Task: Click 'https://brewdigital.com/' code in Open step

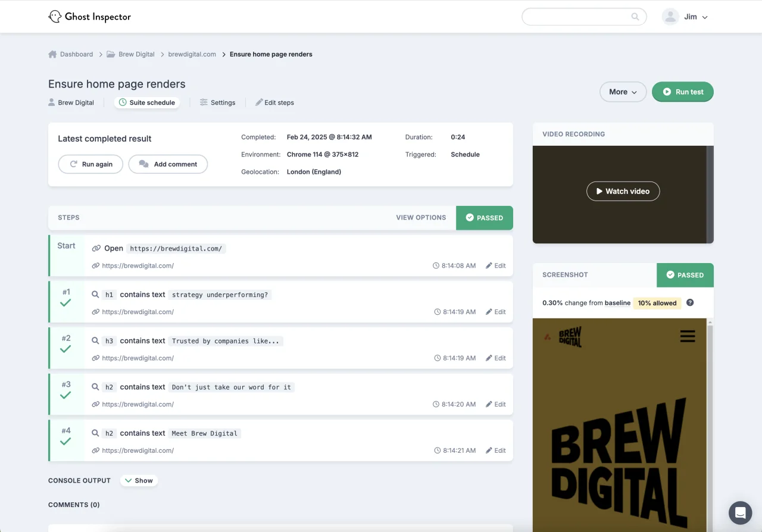Action: pyautogui.click(x=176, y=248)
